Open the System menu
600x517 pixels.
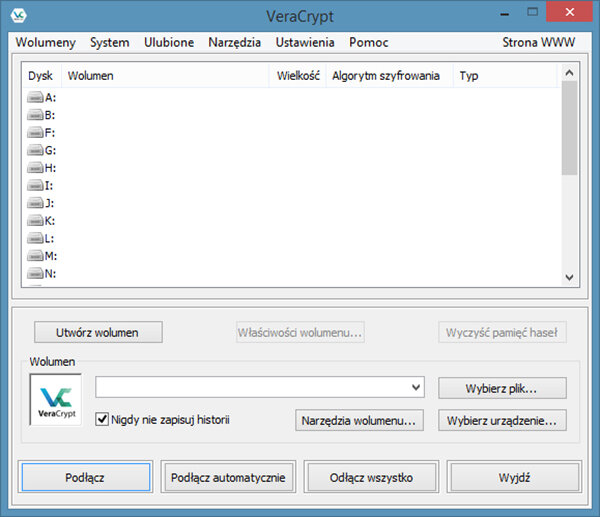point(110,42)
